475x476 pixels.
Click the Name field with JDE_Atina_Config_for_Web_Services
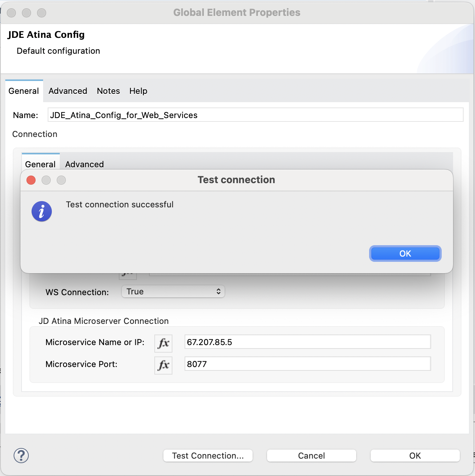click(255, 115)
